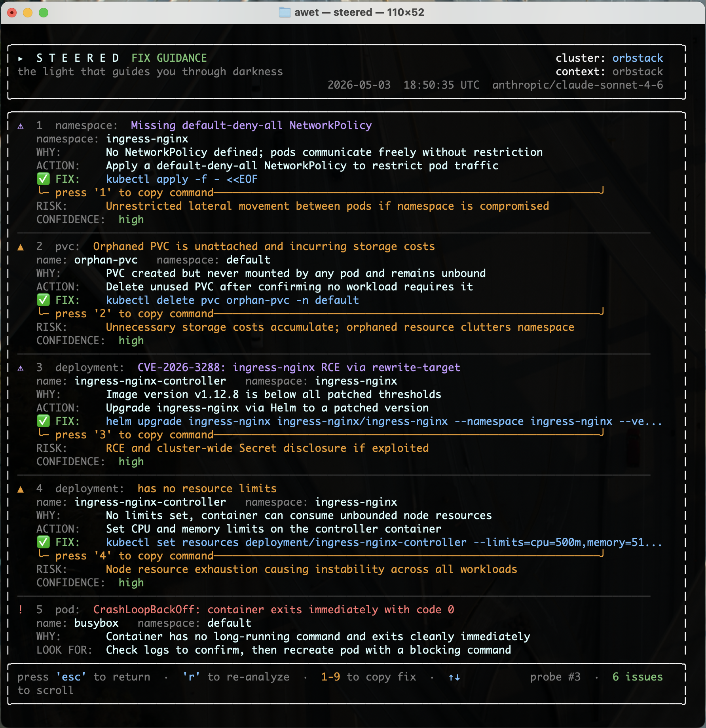706x728 pixels.
Task: Click the 'kubectl delete pvc orphan-pvc -n default' command
Action: point(232,300)
